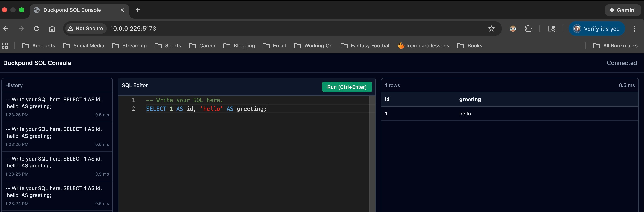The image size is (644, 212).
Task: Open the Social Media bookmarks folder
Action: [84, 46]
